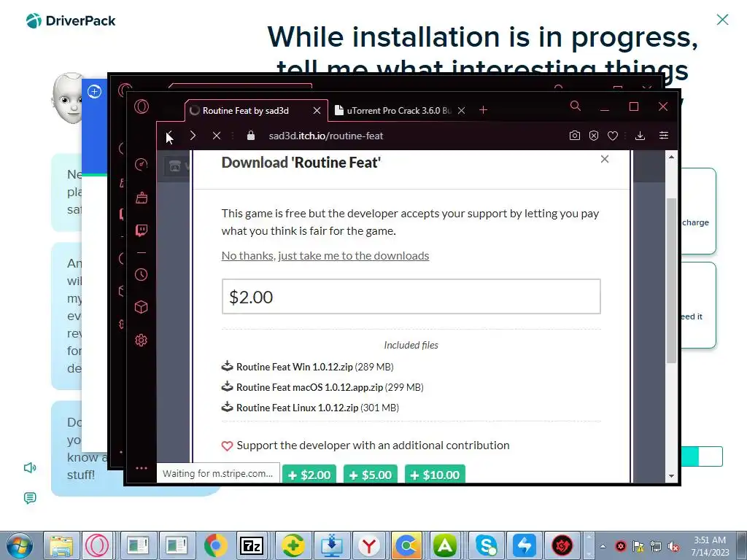Open blue download monitor taskbar icon
This screenshot has height=560, width=747.
click(x=332, y=545)
